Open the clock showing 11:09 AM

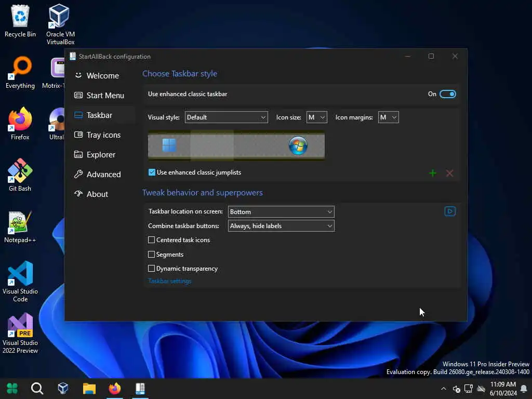(x=503, y=389)
